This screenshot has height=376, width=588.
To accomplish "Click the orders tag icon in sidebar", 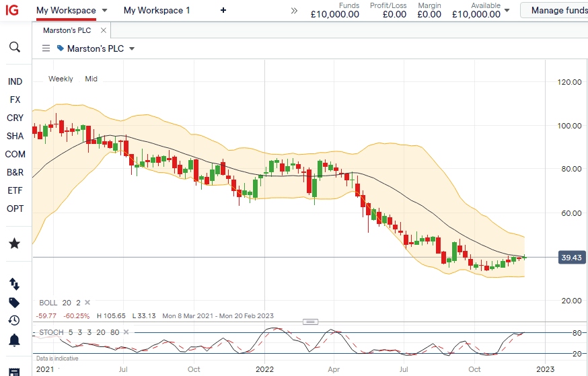I will [x=15, y=303].
